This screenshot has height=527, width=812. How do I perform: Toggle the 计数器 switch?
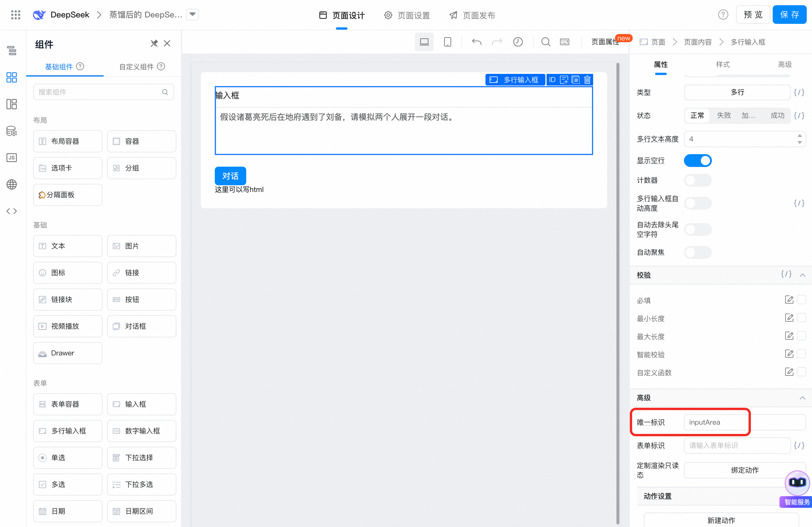698,180
